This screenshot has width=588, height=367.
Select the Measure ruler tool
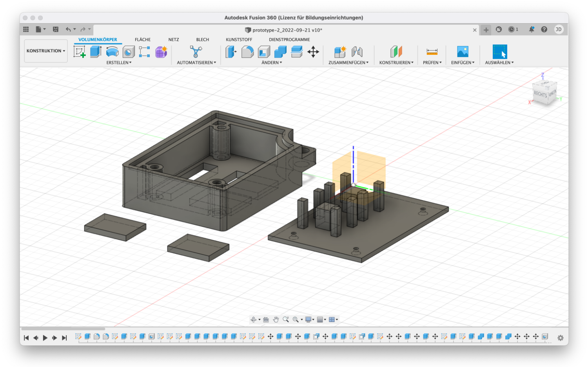tap(432, 52)
